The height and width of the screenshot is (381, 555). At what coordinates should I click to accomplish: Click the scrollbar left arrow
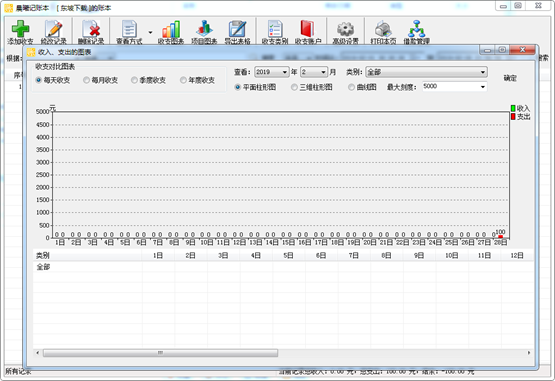[x=38, y=353]
